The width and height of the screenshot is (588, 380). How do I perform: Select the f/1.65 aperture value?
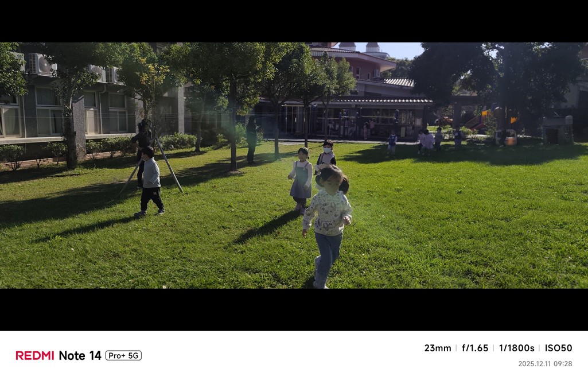[x=475, y=348]
